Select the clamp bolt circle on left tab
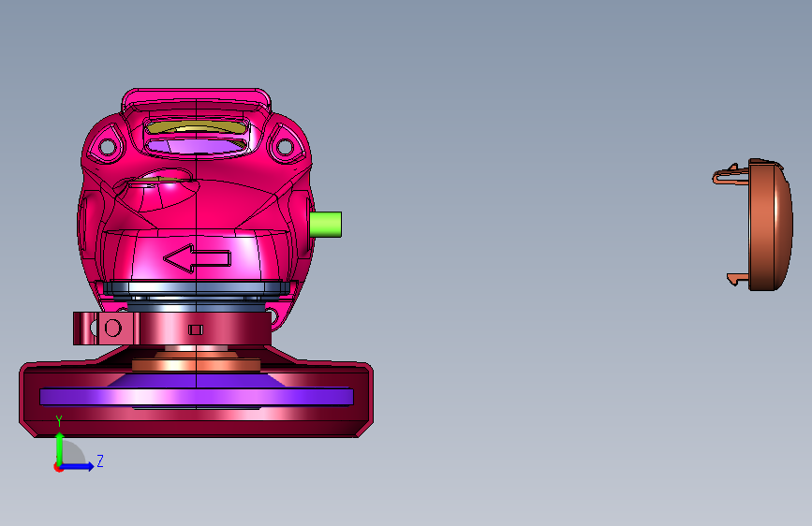Viewport: 812px width, 526px height. (112, 328)
